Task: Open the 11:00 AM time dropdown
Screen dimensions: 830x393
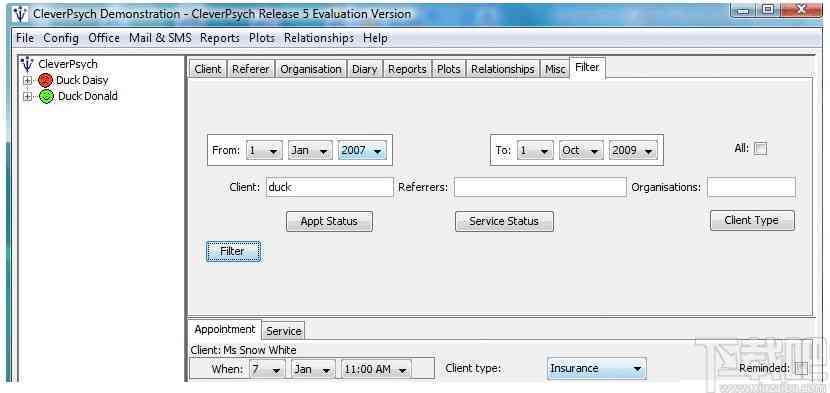Action: point(376,369)
